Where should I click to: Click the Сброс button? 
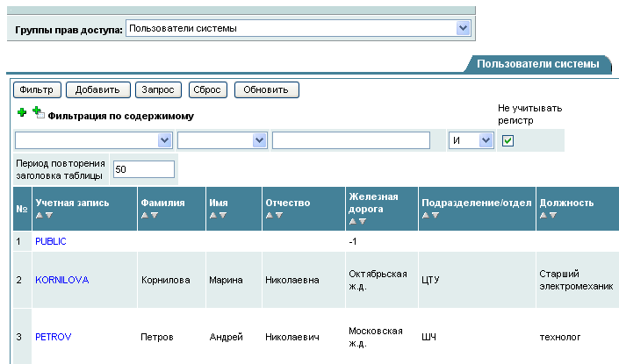pyautogui.click(x=207, y=90)
